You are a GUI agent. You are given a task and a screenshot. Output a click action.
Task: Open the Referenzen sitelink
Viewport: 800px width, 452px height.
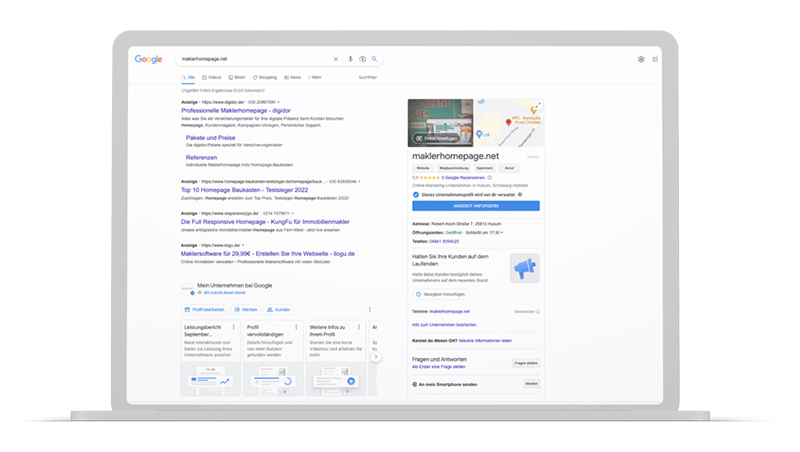pos(202,158)
